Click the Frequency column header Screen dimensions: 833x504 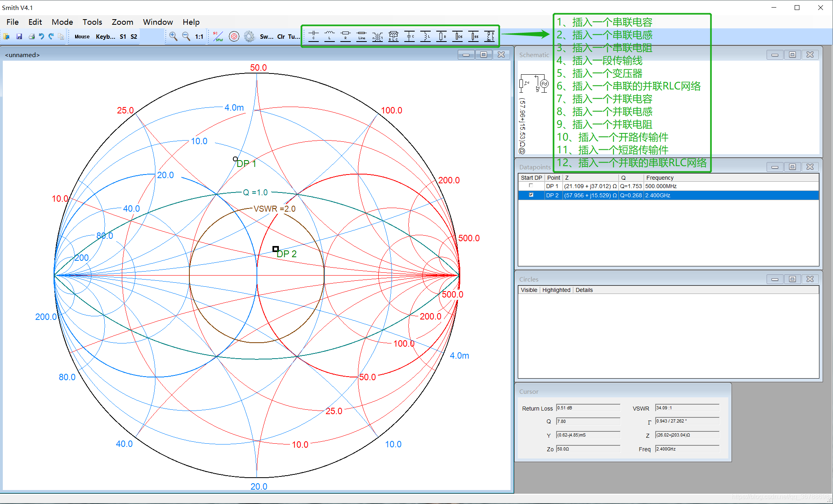click(660, 178)
